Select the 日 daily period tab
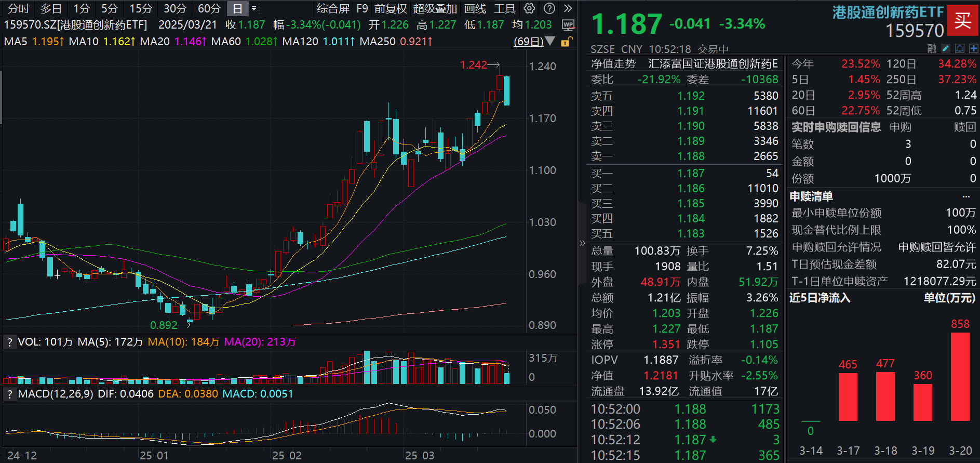980x463 pixels. click(x=237, y=8)
